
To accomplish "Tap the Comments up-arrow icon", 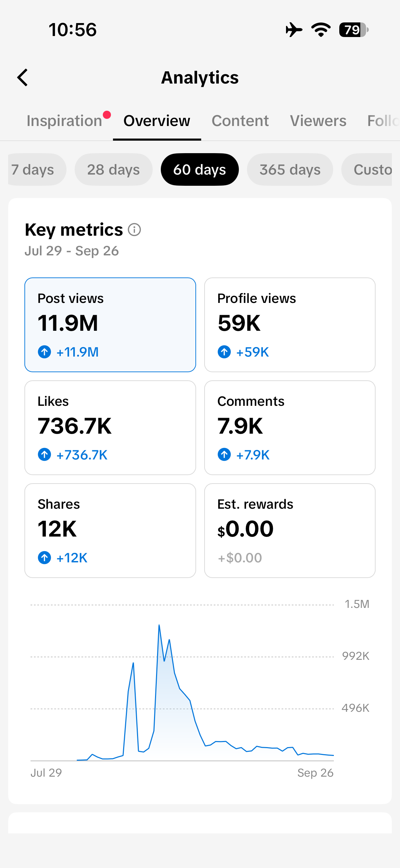I will coord(224,454).
